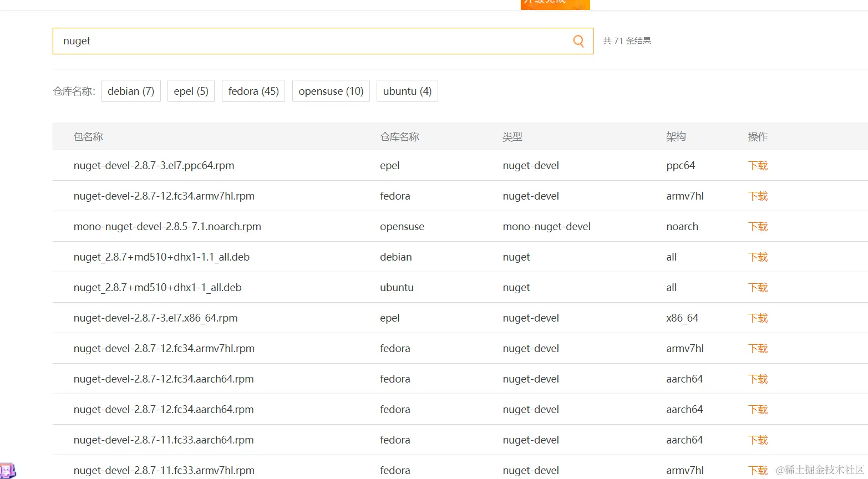The width and height of the screenshot is (868, 479).
Task: Click the 架构 column header
Action: 676,137
